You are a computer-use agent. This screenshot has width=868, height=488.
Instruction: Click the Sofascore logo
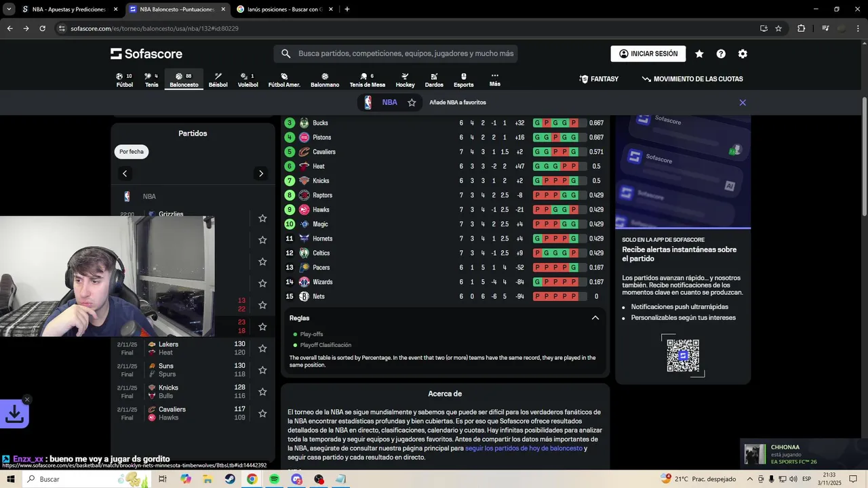(146, 54)
